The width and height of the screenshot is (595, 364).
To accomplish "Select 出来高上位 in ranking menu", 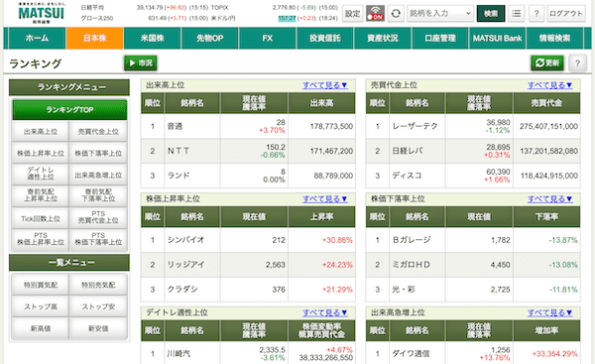I will 41,132.
